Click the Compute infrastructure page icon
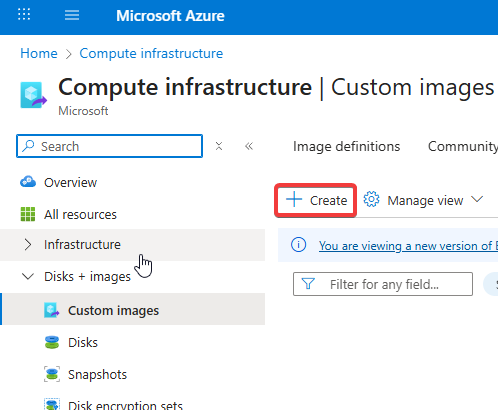The width and height of the screenshot is (498, 410). [x=33, y=95]
